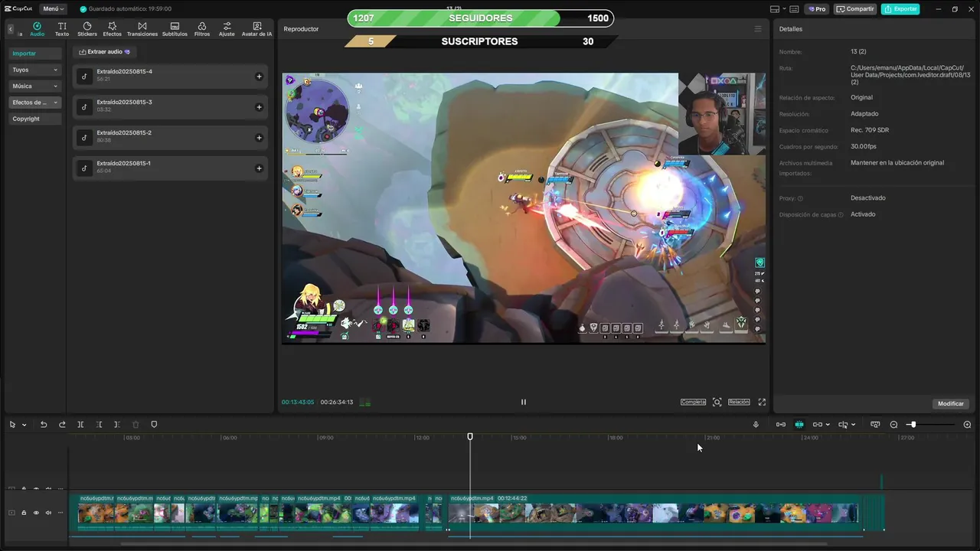This screenshot has width=980, height=551.
Task: Expand the linkage options dropdown arrow
Action: click(x=828, y=425)
